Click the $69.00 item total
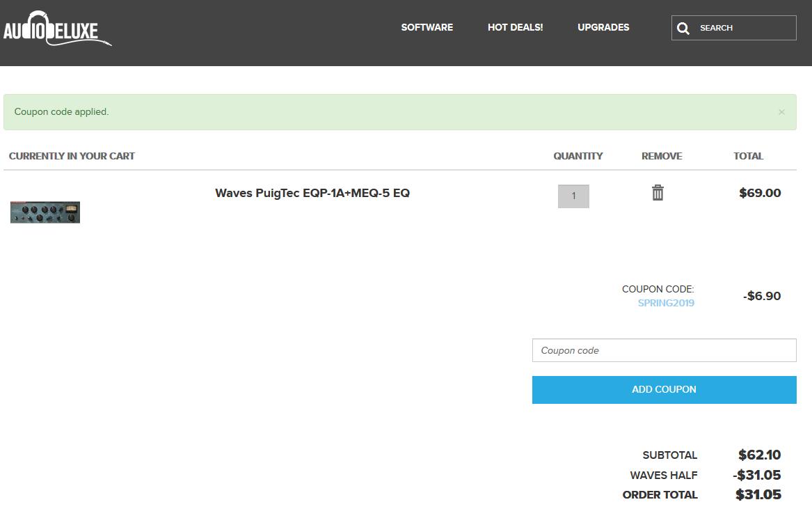The width and height of the screenshot is (812, 525). (760, 193)
